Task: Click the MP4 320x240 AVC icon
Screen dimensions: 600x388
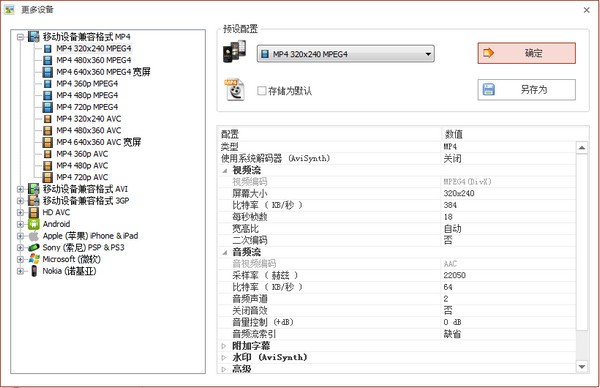Action: coord(47,119)
